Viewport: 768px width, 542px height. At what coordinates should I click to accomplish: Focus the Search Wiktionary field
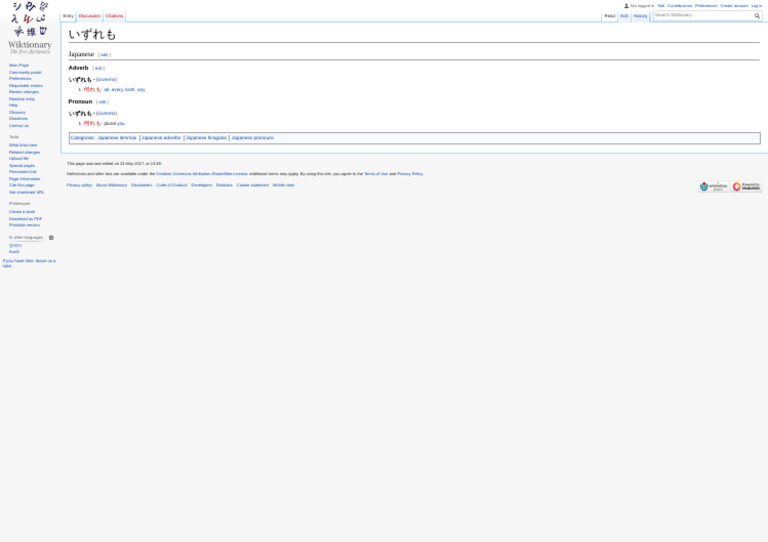703,16
